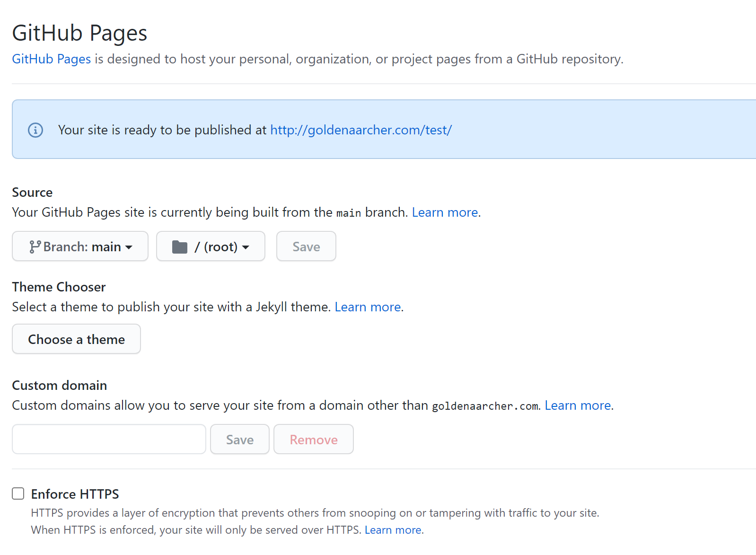
Task: Focus the custom domain text field
Action: tap(109, 439)
